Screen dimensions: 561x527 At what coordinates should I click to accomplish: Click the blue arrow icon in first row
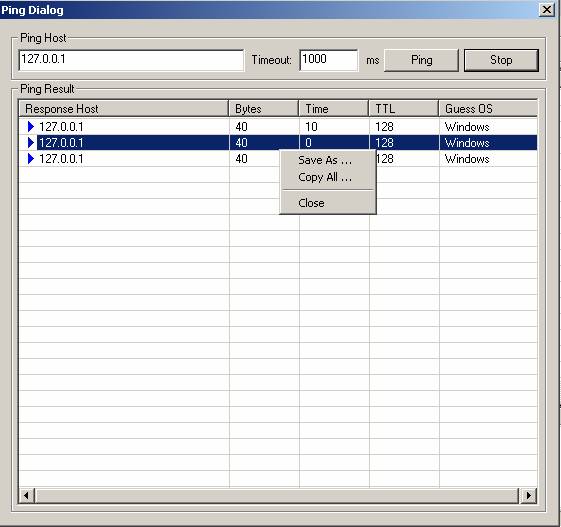(x=31, y=126)
